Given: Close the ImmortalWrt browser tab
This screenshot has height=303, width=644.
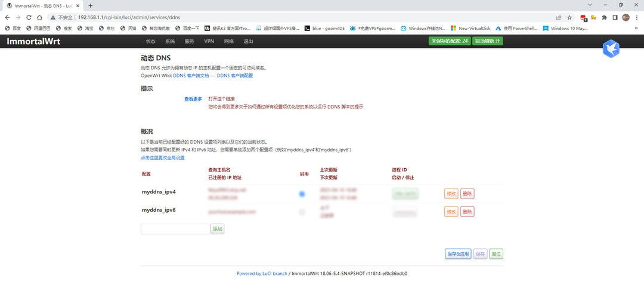Looking at the screenshot, I should pos(78,6).
